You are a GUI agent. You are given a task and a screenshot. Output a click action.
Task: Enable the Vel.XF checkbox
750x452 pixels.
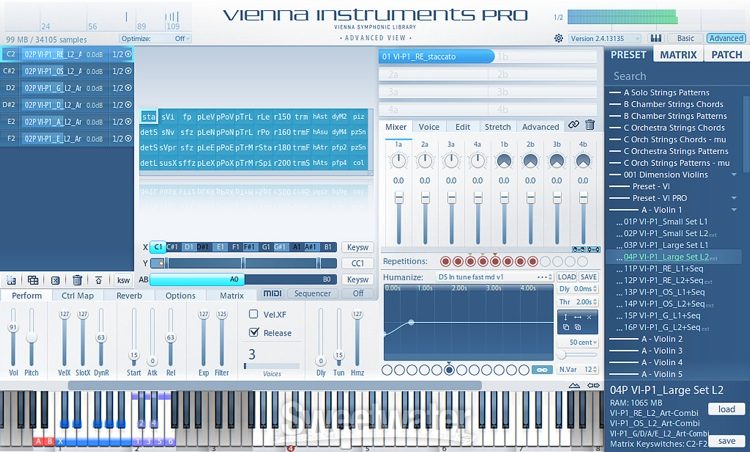tap(254, 314)
